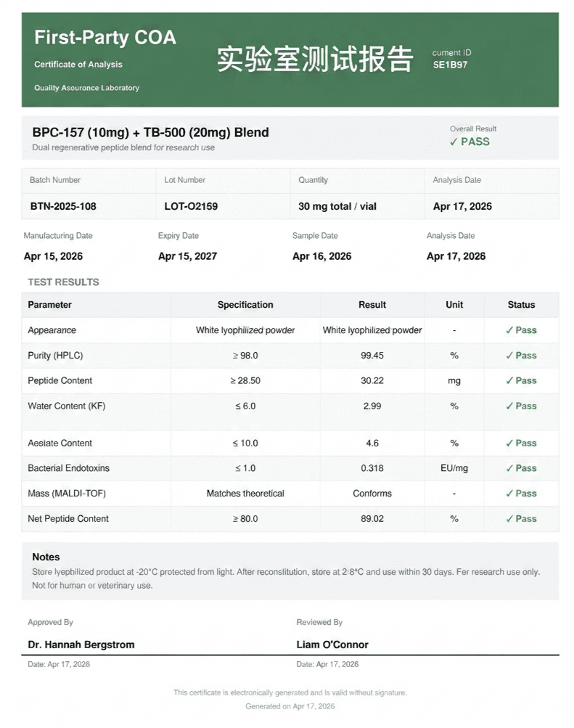Click the Pass checkmark for Mass (MALDI-TOF)
Screen dimensions: 574x728
tap(509, 494)
